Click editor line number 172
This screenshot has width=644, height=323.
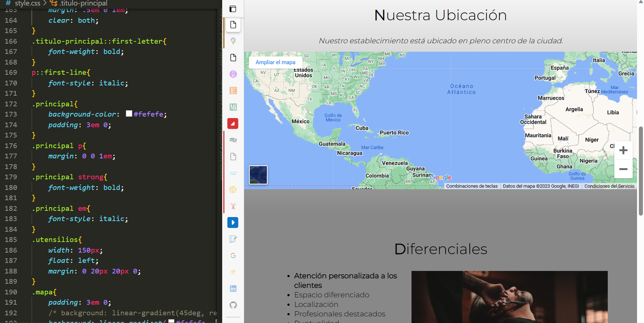pos(11,104)
